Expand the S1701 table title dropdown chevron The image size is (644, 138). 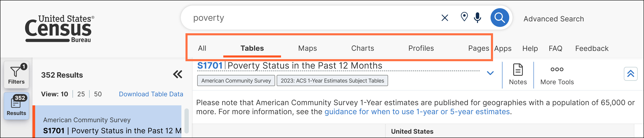[x=490, y=73]
